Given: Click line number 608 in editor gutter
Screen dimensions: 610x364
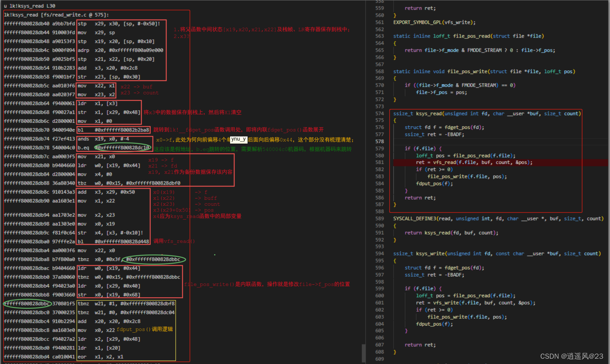Looking at the screenshot, I should 380,352.
